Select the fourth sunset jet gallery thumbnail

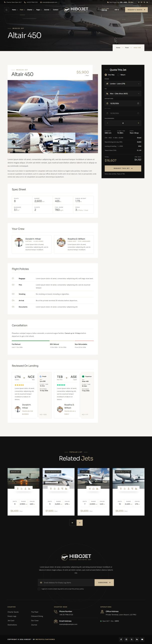[x=87, y=143]
